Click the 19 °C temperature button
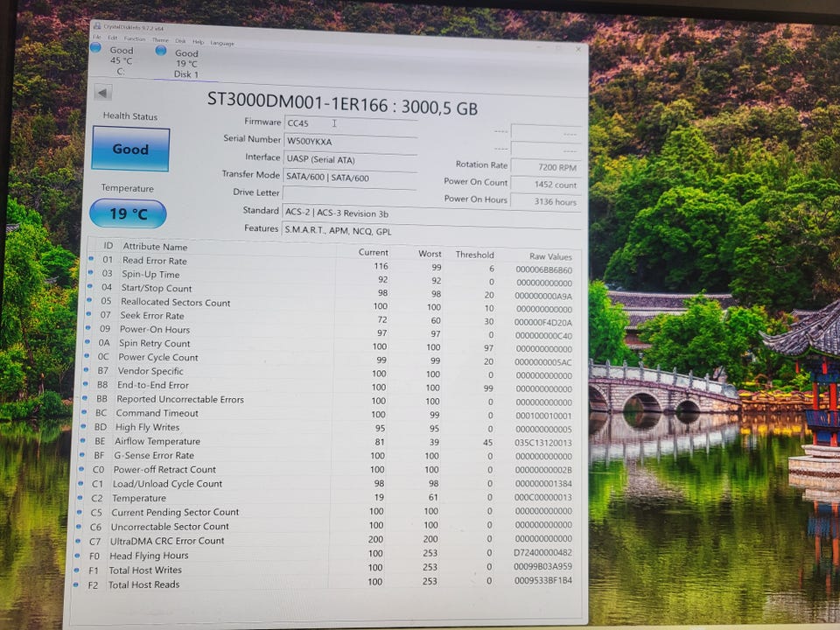This screenshot has width=840, height=630. pos(128,213)
